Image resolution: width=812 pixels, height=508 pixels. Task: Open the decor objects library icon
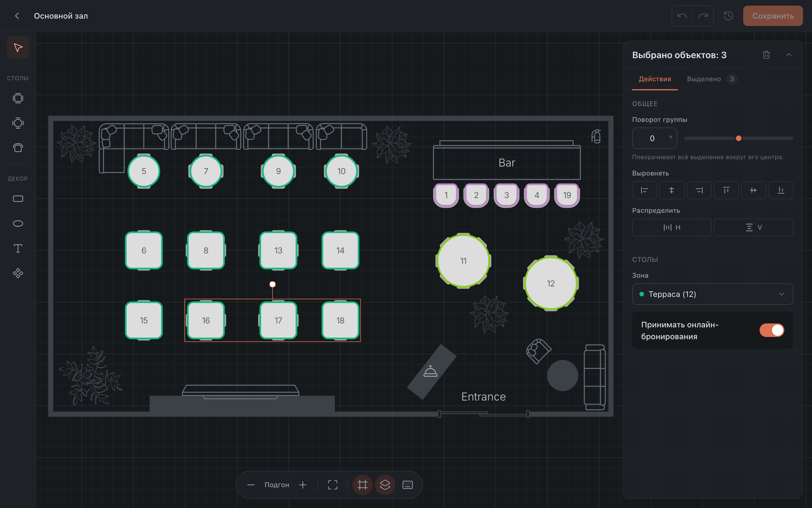18,273
